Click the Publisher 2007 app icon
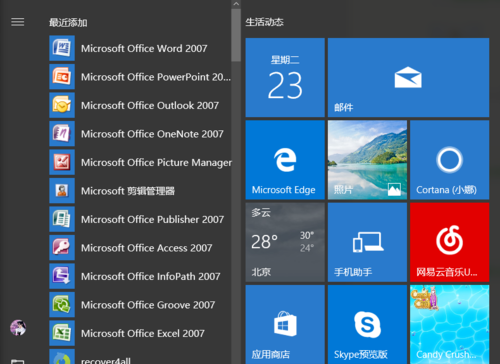This screenshot has width=500, height=364. click(x=62, y=219)
